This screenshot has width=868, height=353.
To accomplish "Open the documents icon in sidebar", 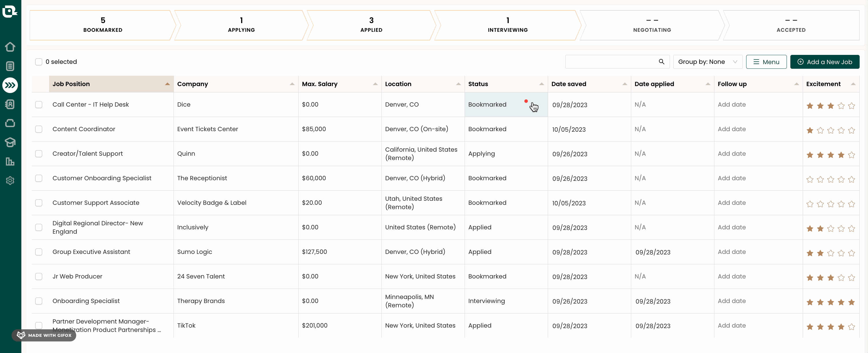I will [10, 66].
